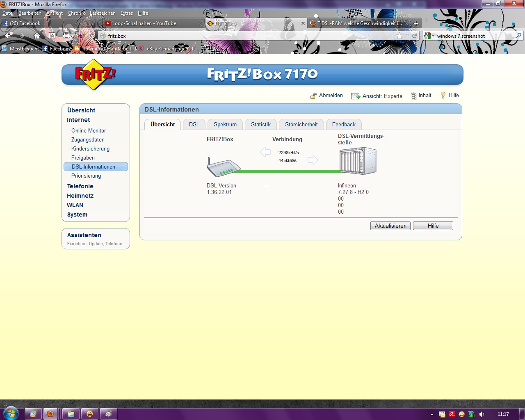Click the search magnifier icon

519,36
